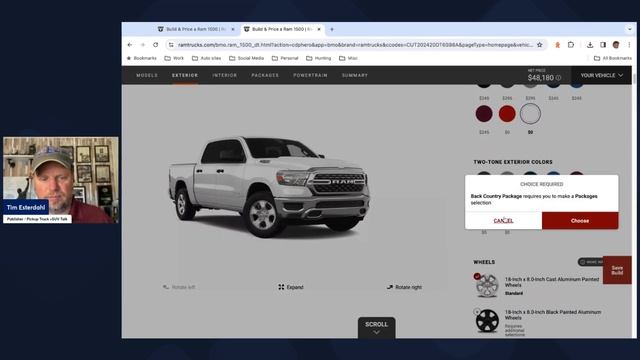The width and height of the screenshot is (640, 360).
Task: Go to the Powertrain step
Action: coord(310,76)
